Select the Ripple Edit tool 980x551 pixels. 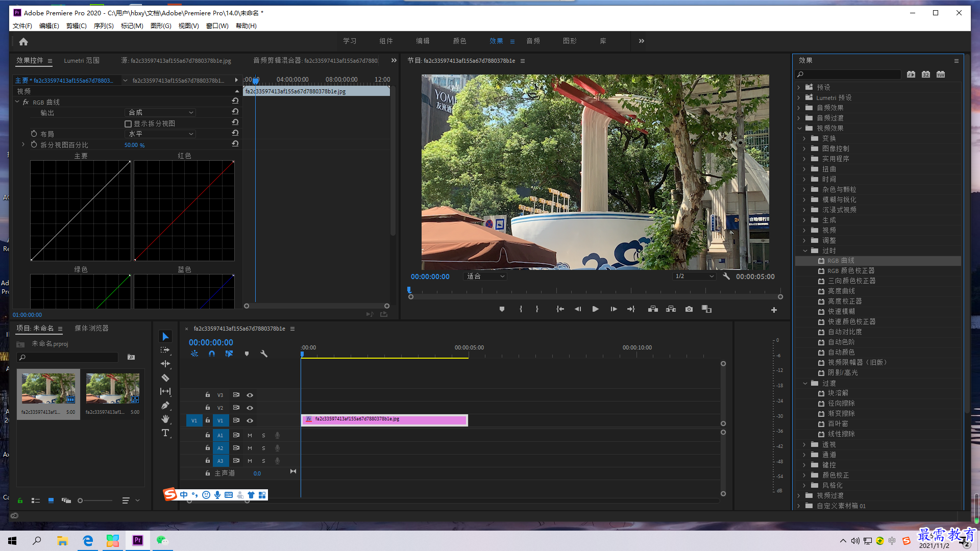click(165, 364)
